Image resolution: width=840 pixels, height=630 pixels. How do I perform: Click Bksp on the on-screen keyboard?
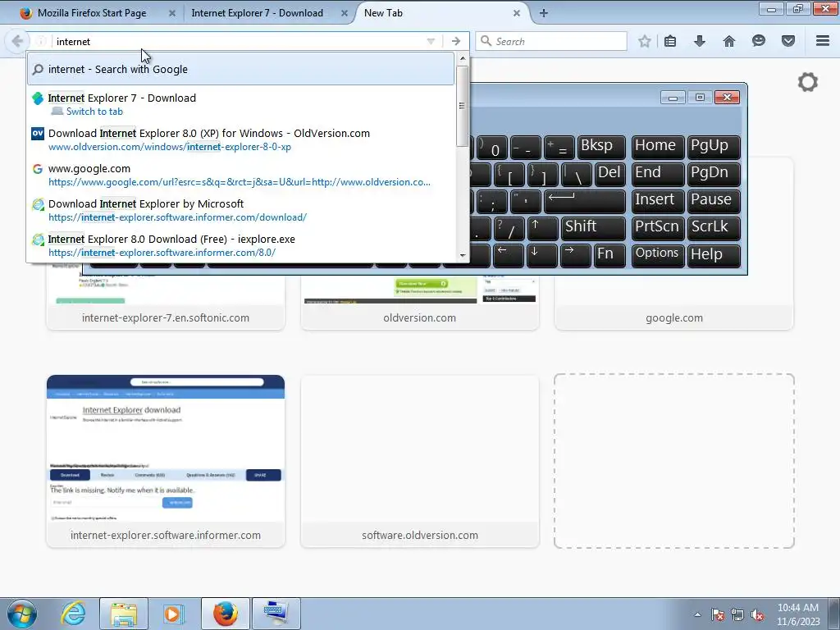pyautogui.click(x=601, y=147)
